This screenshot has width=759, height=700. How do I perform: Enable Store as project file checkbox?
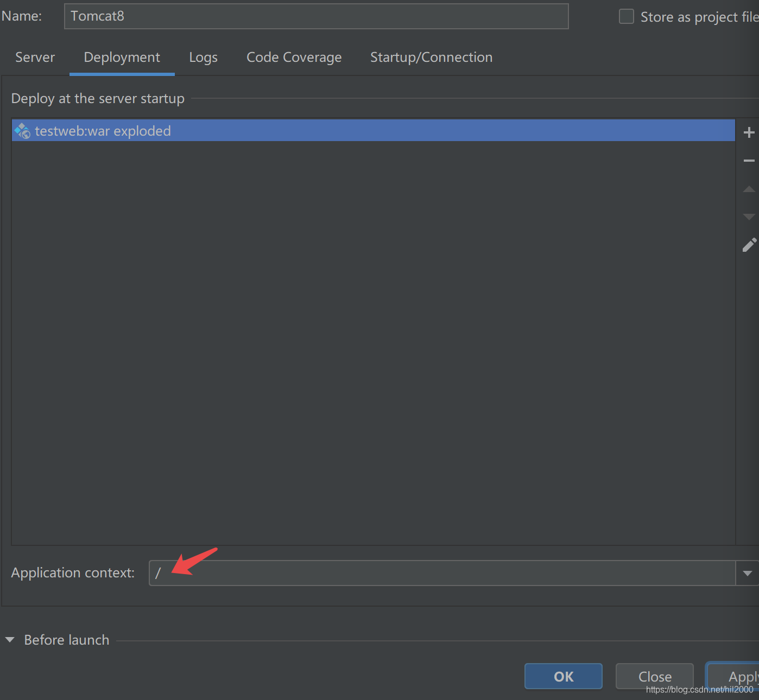[627, 16]
